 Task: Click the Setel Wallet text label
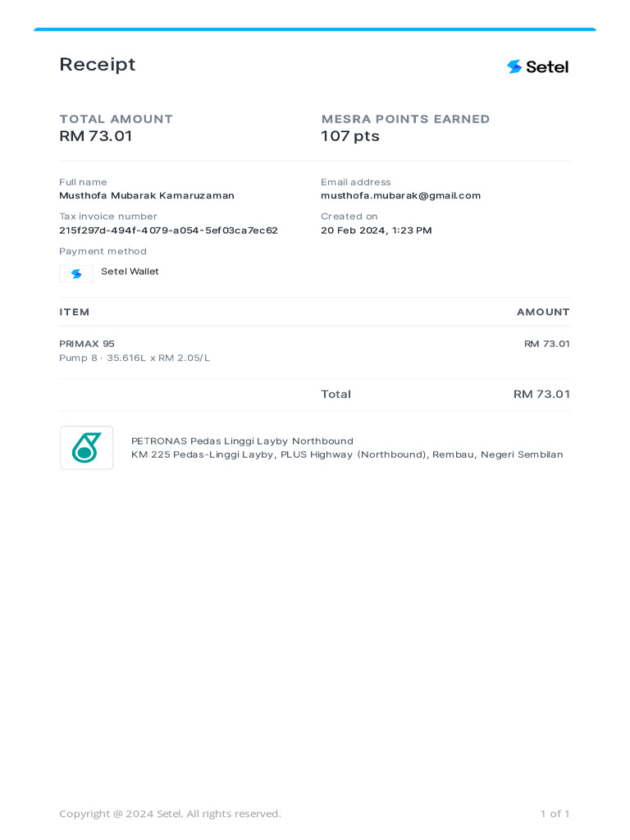click(130, 272)
